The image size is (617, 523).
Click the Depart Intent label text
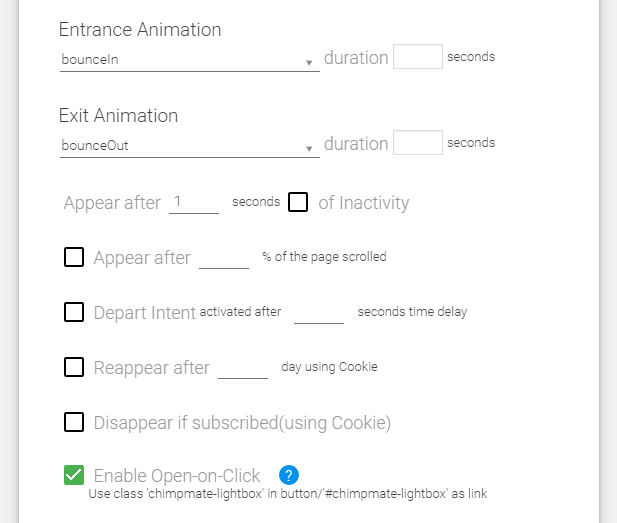pyautogui.click(x=145, y=313)
